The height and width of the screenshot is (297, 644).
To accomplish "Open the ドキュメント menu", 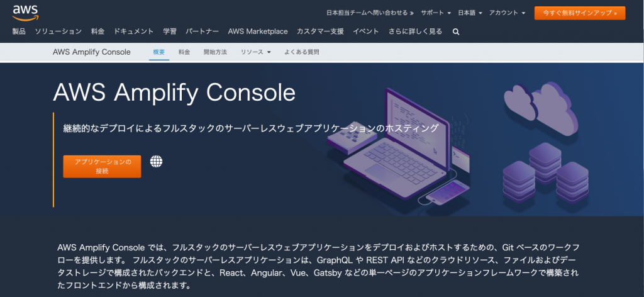I will [x=134, y=31].
